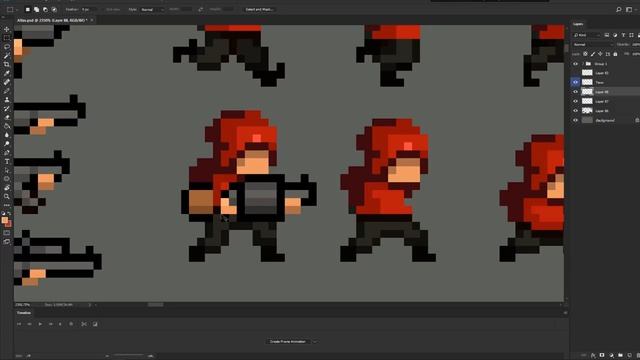
Task: Choose New Selection mode in the options bar
Action: (x=28, y=9)
